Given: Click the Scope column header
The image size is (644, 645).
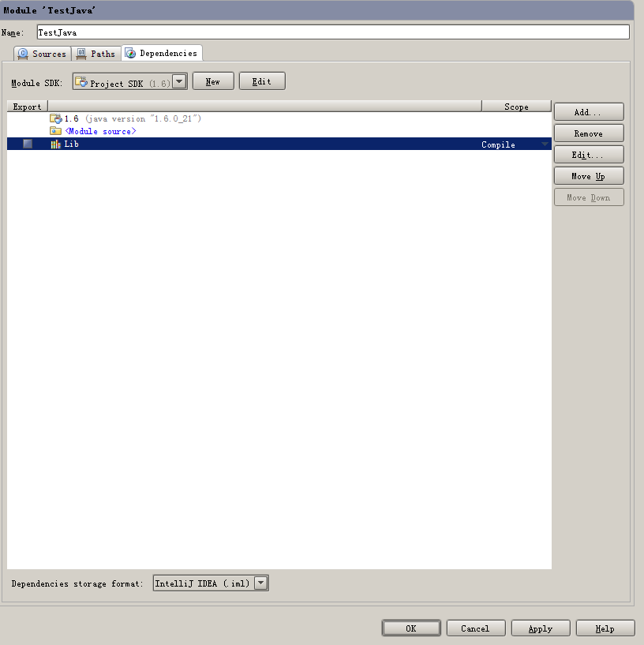Looking at the screenshot, I should pyautogui.click(x=516, y=107).
